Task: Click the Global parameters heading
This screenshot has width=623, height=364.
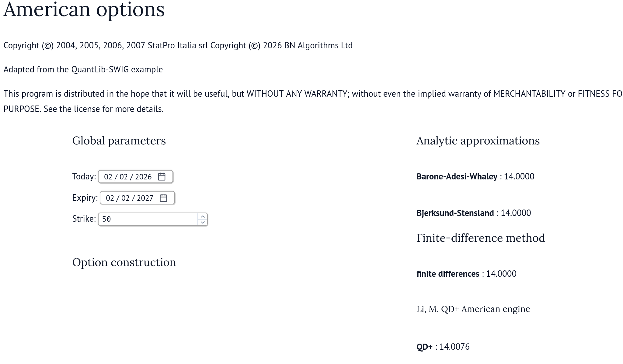Action: point(119,141)
